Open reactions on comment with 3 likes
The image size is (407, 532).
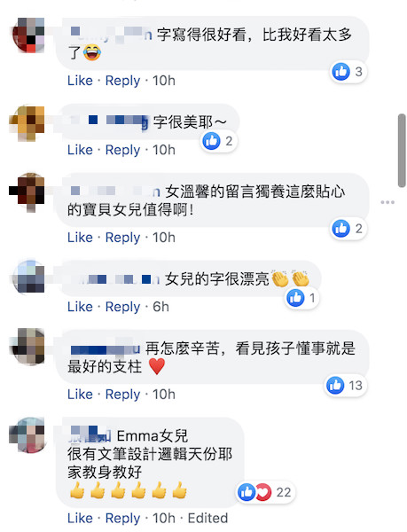348,72
